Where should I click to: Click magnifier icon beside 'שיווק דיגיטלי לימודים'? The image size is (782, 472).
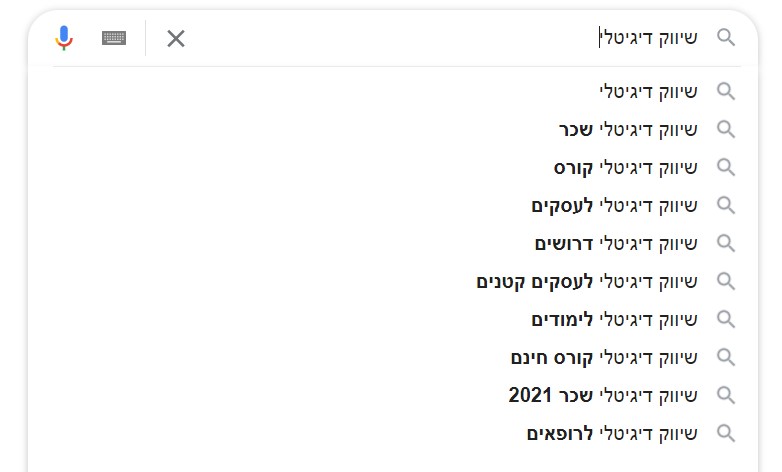[x=726, y=319]
